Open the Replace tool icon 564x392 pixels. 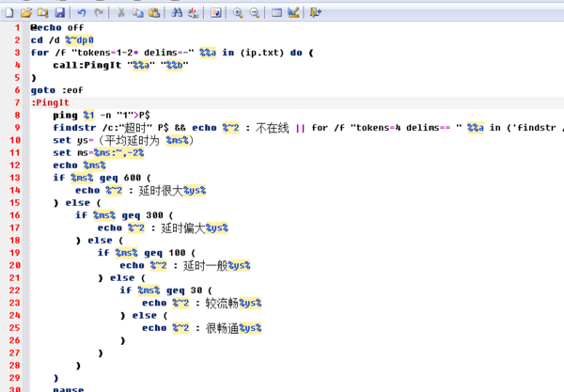pyautogui.click(x=194, y=13)
